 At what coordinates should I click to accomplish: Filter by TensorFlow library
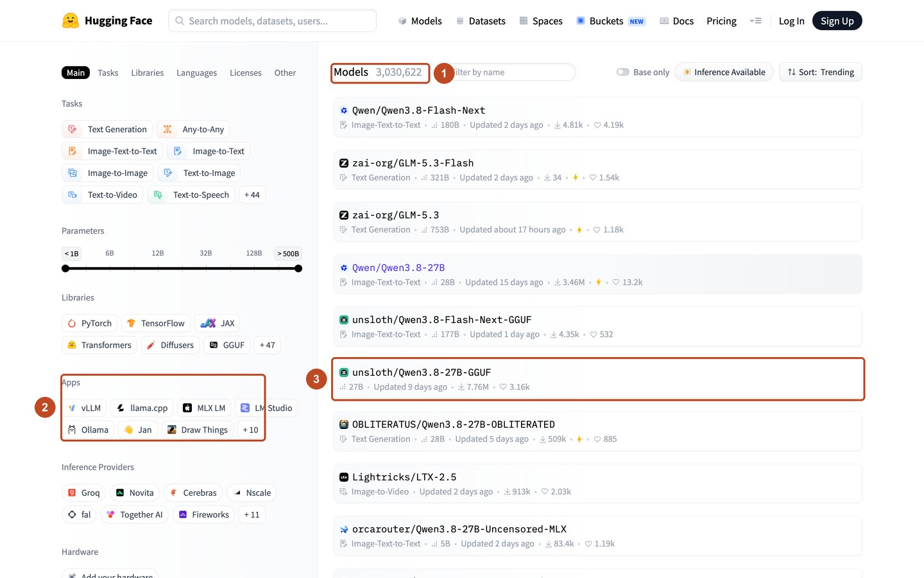click(x=156, y=323)
